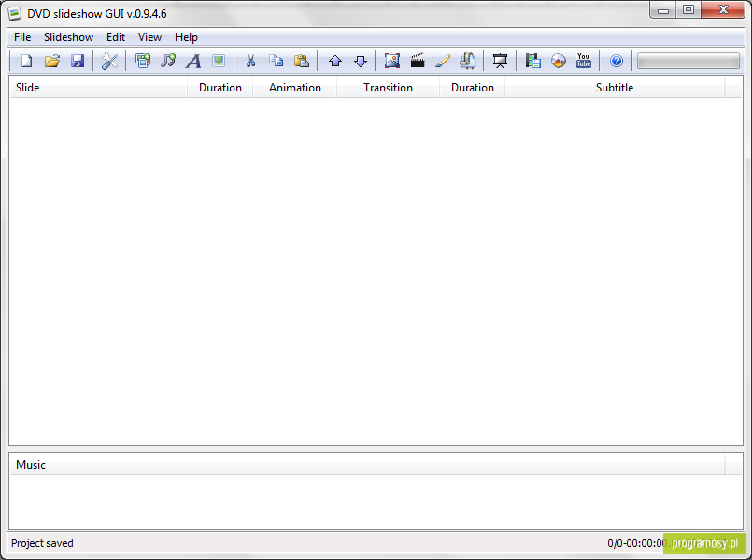Image resolution: width=752 pixels, height=560 pixels.
Task: Open the File menu
Action: (x=22, y=37)
